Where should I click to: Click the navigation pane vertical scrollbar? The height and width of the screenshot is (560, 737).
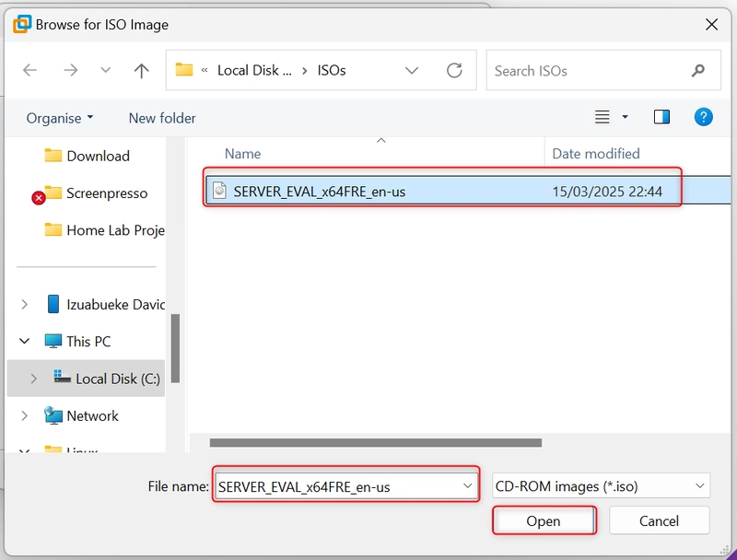(176, 348)
